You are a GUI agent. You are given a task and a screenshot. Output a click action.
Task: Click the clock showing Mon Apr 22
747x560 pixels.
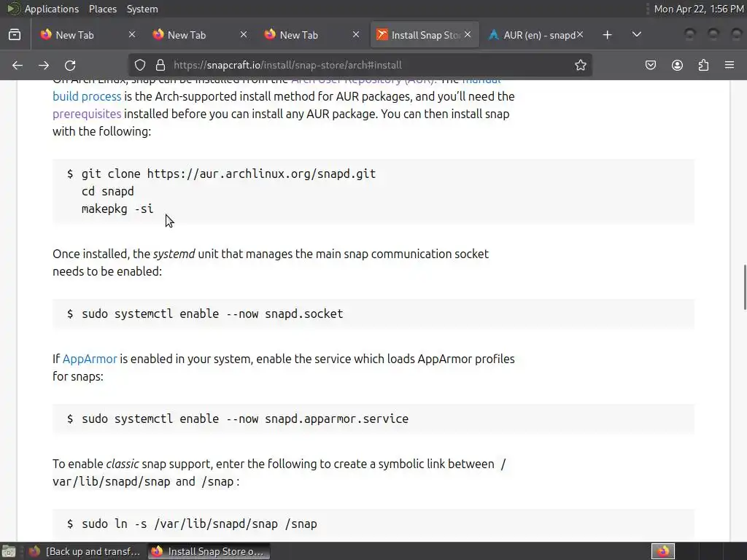(699, 9)
